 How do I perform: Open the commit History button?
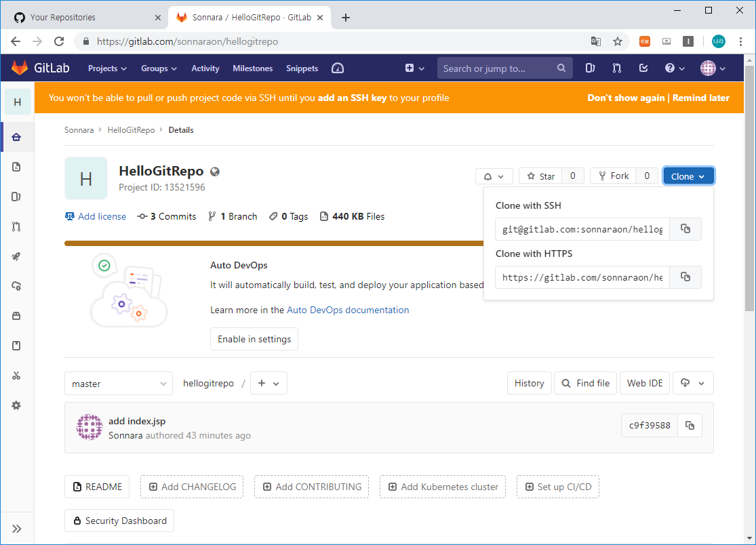coord(529,384)
